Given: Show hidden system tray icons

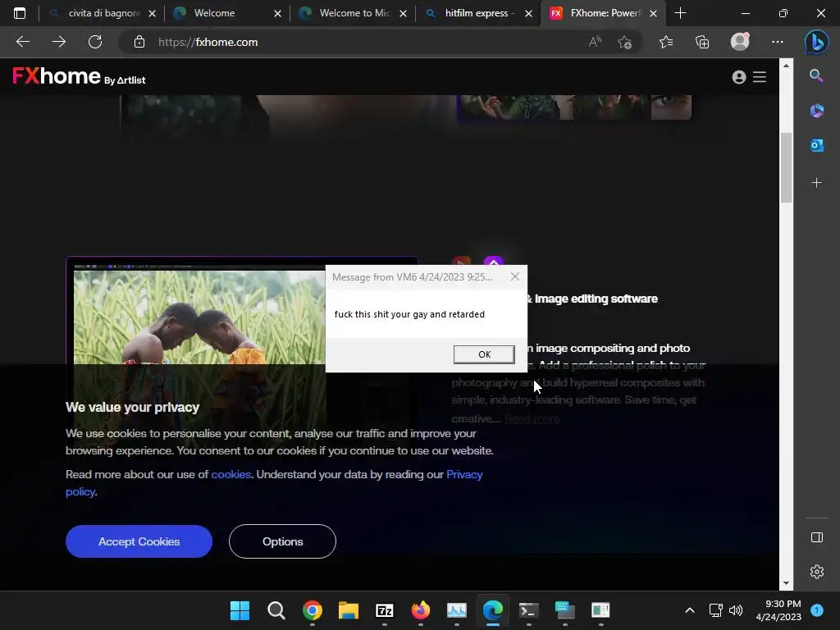Looking at the screenshot, I should (x=689, y=610).
